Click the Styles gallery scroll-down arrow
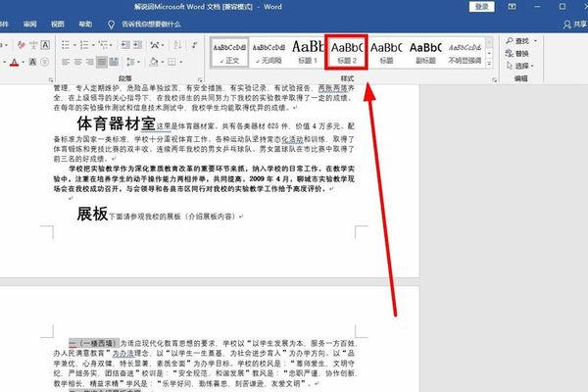The image size is (588, 392). click(489, 54)
